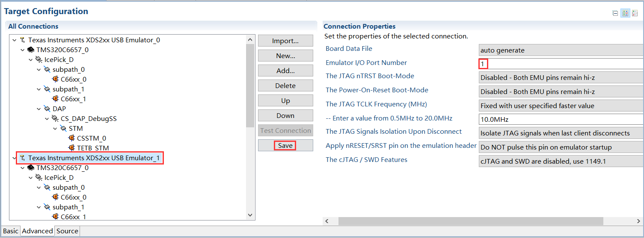Switch to the Basic tab

click(11, 231)
